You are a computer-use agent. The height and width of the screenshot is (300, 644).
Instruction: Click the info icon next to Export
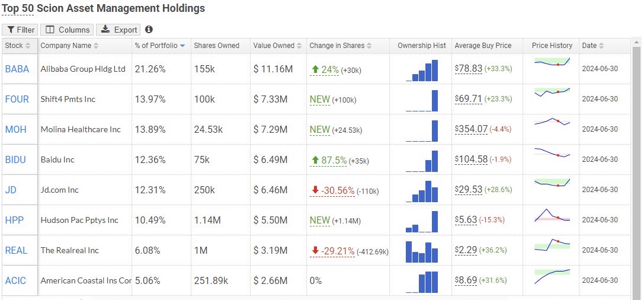pyautogui.click(x=149, y=30)
